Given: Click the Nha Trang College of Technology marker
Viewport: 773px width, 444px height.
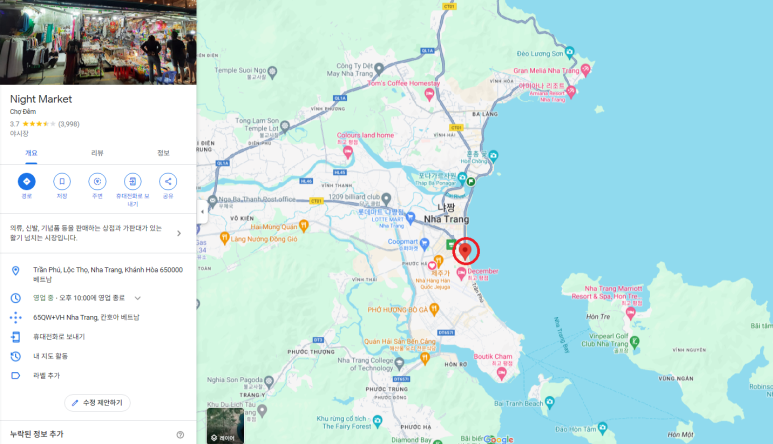Looking at the screenshot, I should [399, 364].
